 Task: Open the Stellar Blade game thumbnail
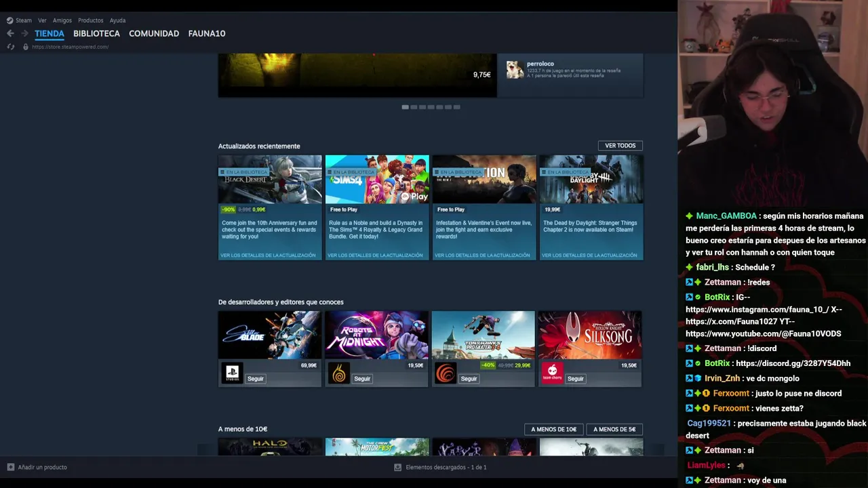[270, 335]
